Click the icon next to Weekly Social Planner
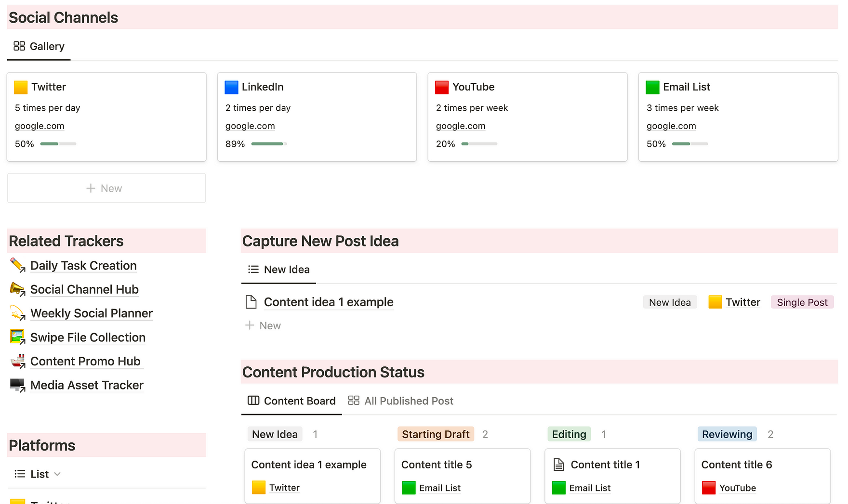The width and height of the screenshot is (848, 504). [17, 313]
